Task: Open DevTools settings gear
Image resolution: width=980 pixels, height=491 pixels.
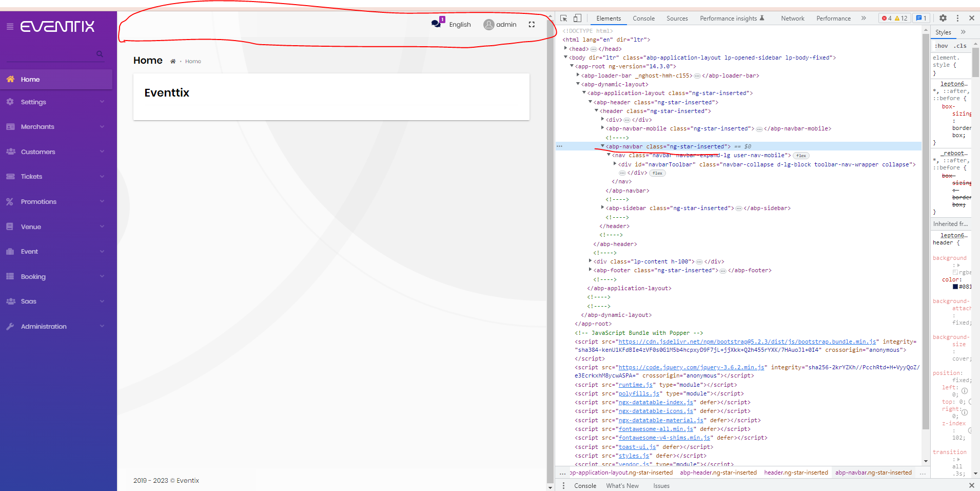Action: [943, 18]
